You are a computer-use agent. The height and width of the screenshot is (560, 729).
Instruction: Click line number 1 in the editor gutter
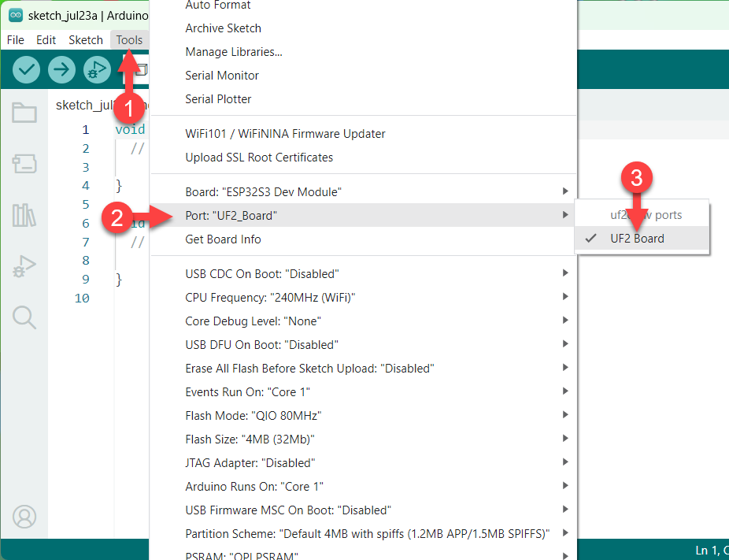coord(86,130)
